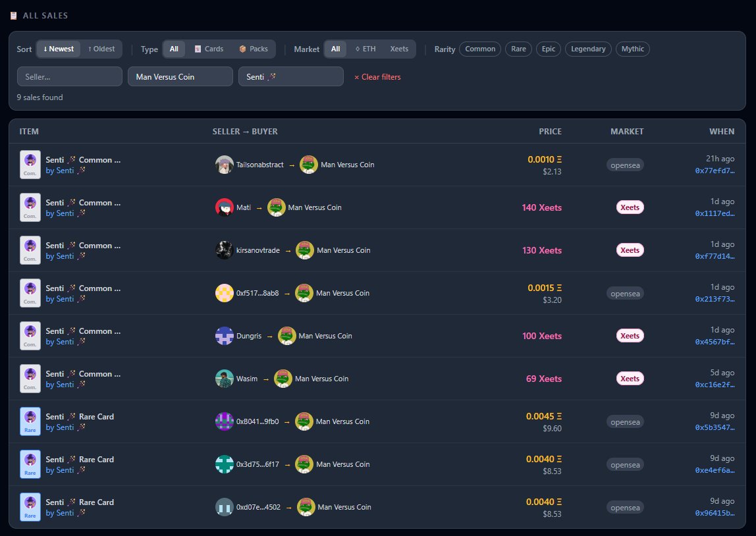Sort sales by Newest

tap(59, 49)
